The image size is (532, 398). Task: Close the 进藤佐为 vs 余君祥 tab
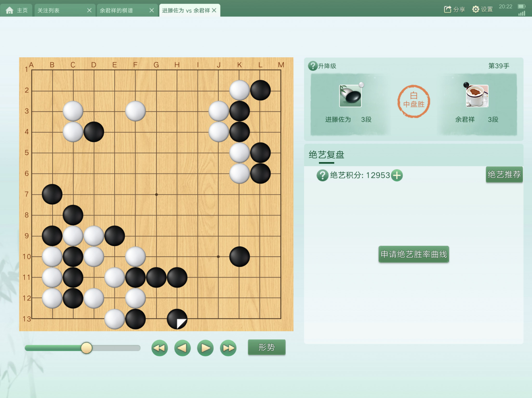point(214,10)
